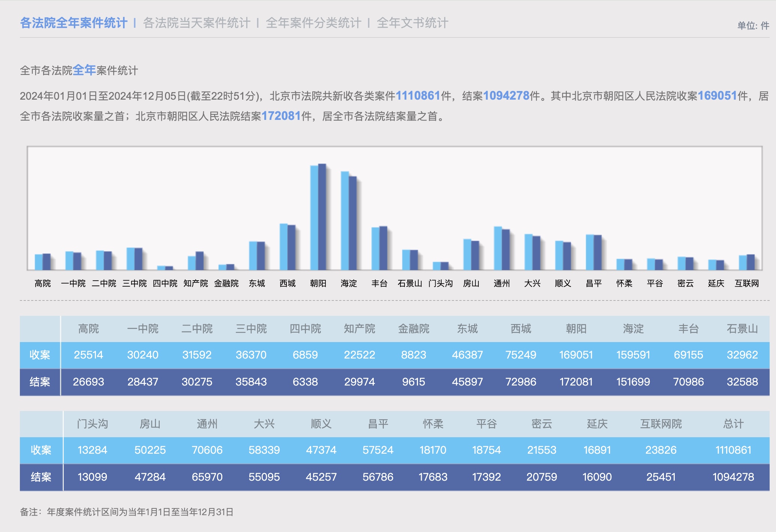Click 三中院 收案 value 36370

pos(251,355)
